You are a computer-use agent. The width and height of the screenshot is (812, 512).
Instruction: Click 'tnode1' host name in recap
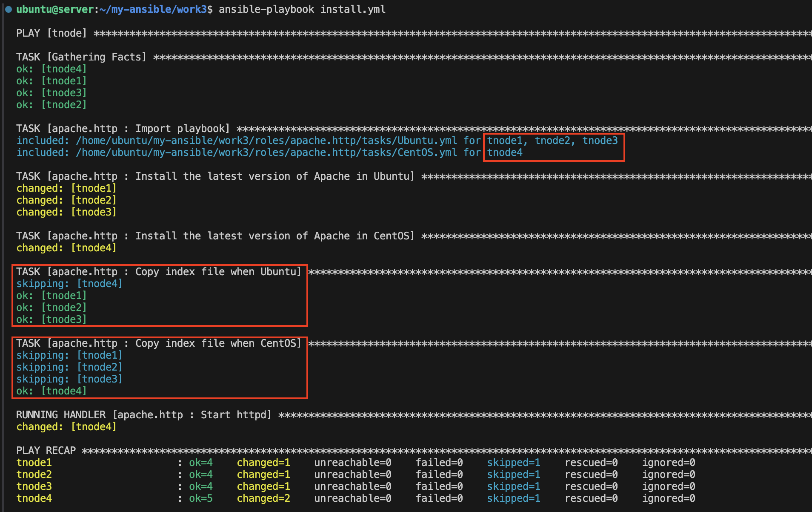pos(34,463)
